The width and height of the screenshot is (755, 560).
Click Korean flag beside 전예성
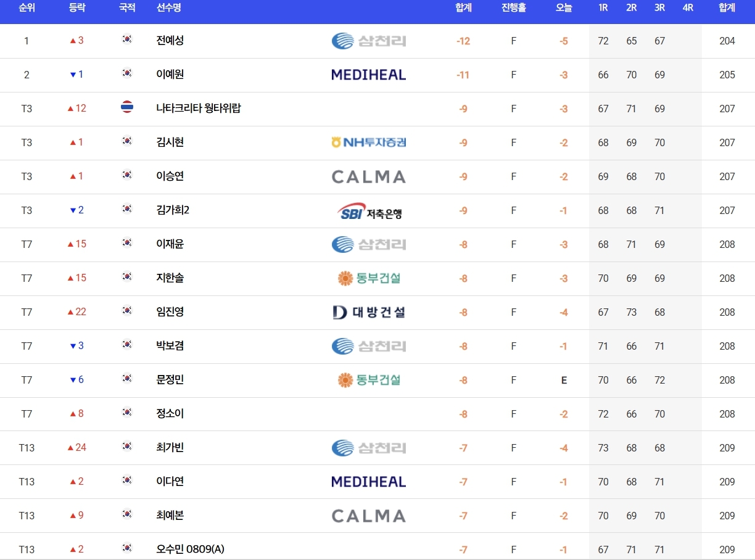tap(127, 39)
